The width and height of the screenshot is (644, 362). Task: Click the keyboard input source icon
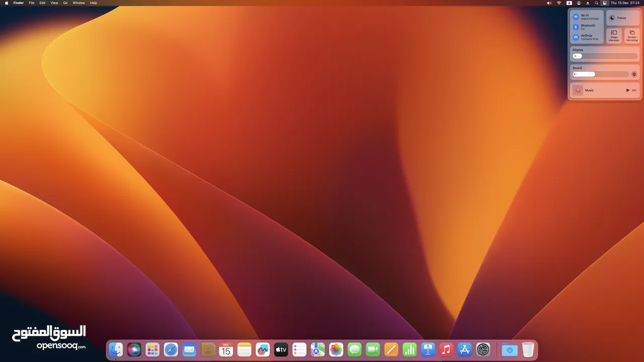point(569,3)
